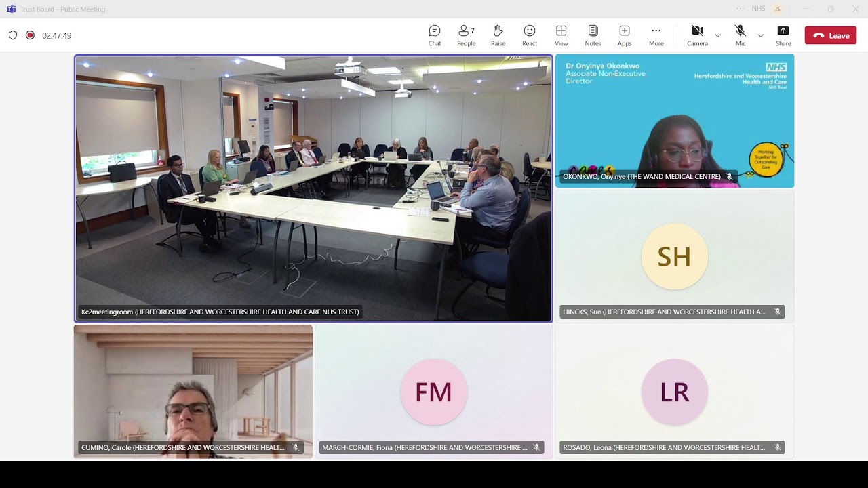Viewport: 868px width, 488px height.
Task: Click muted mic icon on Rosado tile
Action: pyautogui.click(x=777, y=447)
